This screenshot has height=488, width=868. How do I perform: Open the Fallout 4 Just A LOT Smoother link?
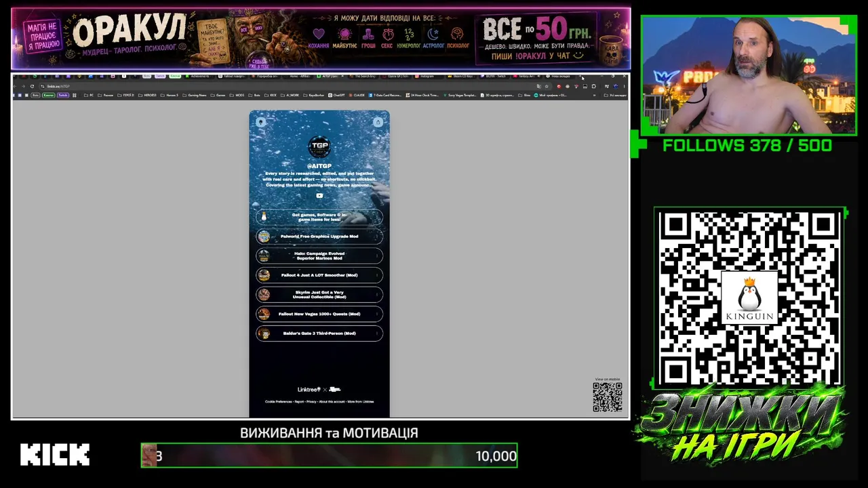click(x=319, y=275)
